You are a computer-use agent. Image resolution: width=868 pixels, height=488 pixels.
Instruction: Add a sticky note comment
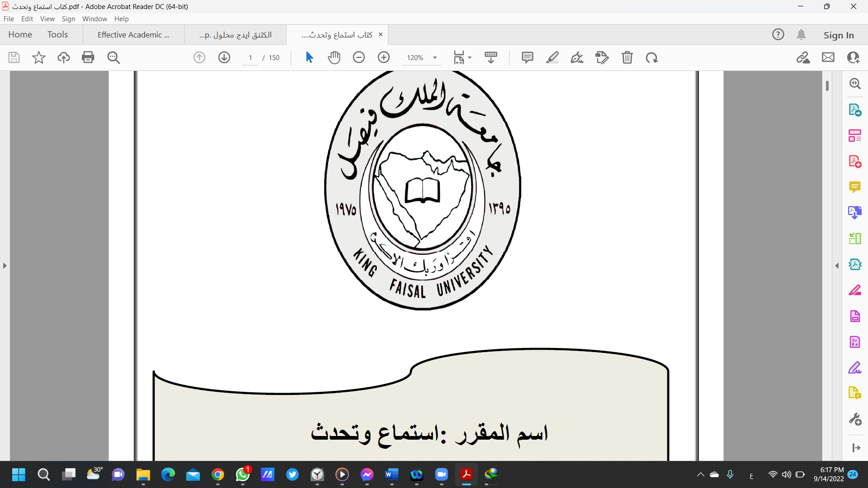pos(528,57)
